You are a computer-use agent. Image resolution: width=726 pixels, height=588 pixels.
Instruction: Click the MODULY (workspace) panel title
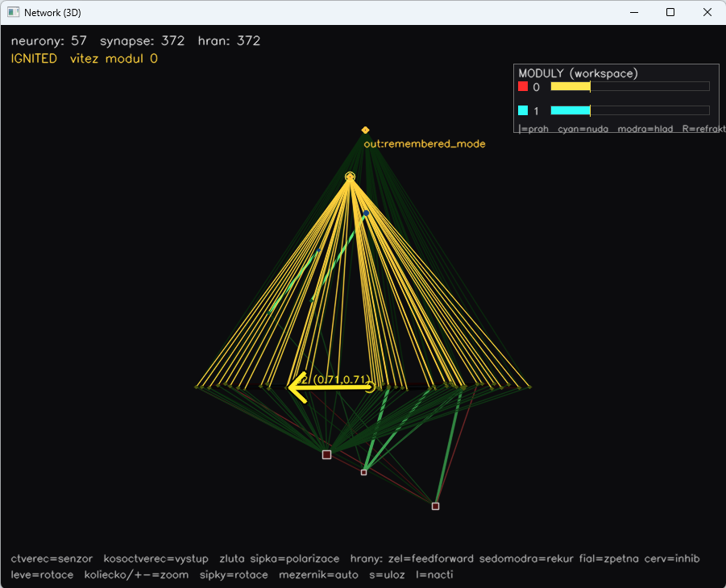coord(578,73)
